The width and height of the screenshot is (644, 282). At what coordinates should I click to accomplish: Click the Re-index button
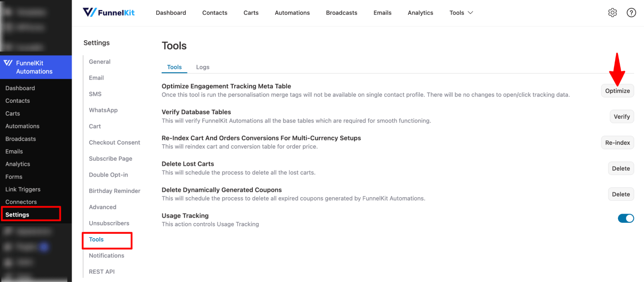[x=617, y=143]
